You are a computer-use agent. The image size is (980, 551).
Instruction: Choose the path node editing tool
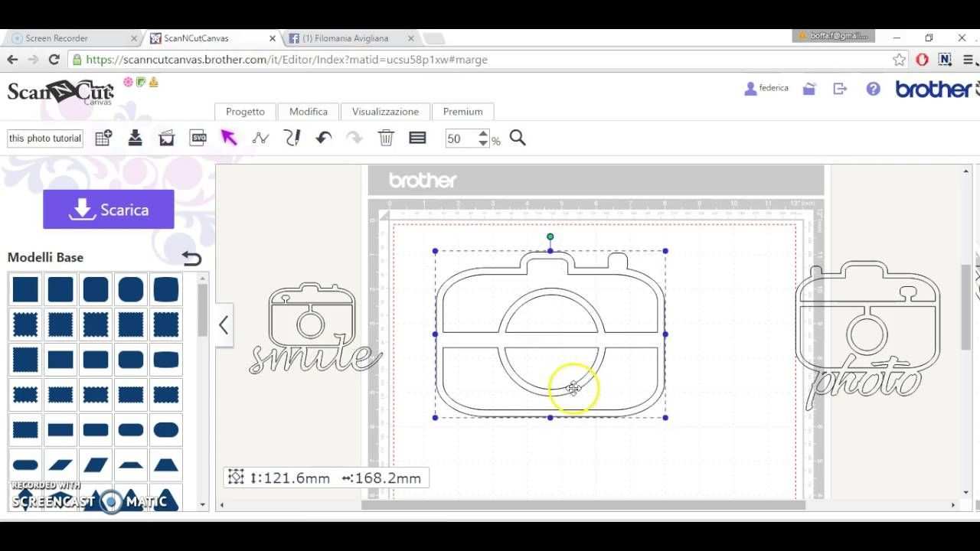(260, 138)
